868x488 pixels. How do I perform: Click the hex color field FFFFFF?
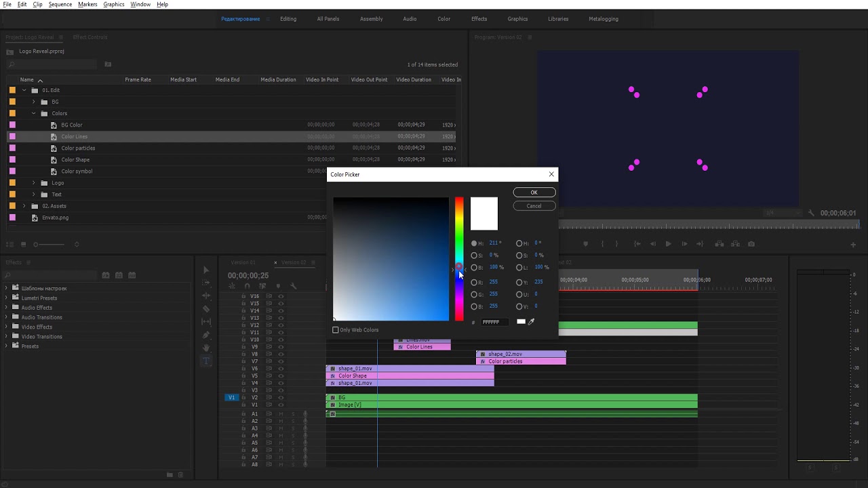pyautogui.click(x=495, y=323)
